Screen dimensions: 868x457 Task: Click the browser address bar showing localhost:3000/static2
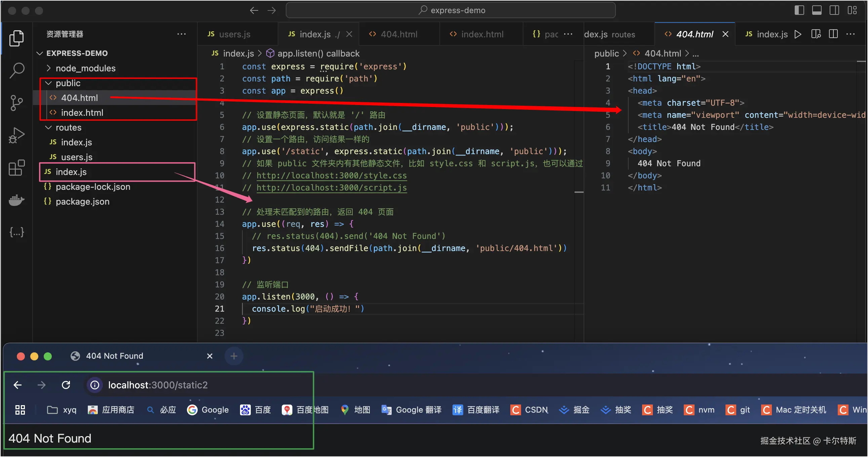coord(158,385)
